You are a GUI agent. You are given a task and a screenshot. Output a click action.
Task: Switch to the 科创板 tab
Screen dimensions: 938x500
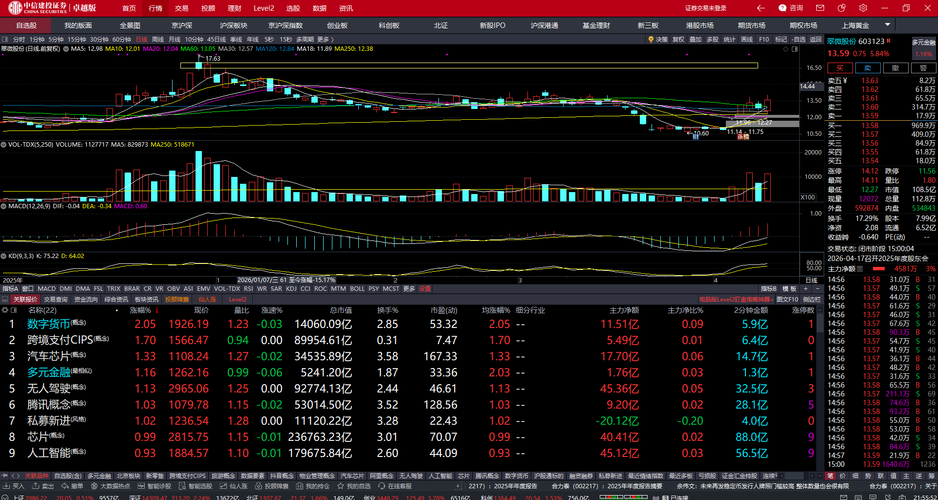[x=388, y=25]
